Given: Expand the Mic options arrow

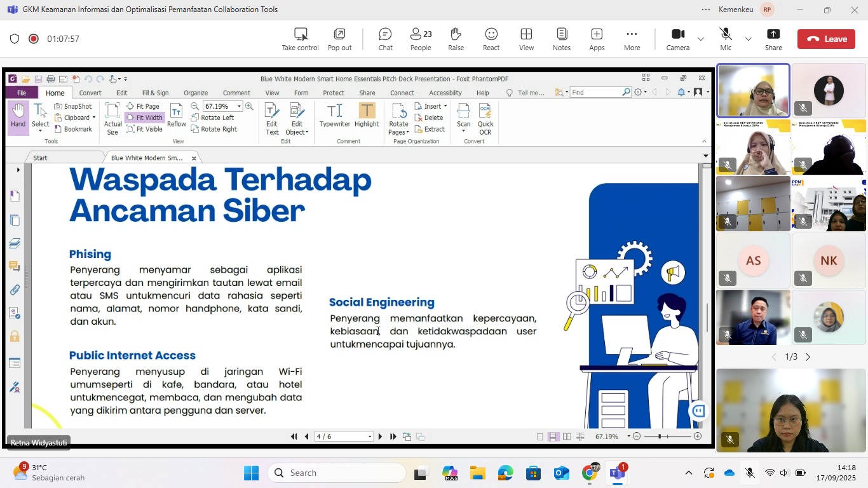Looking at the screenshot, I should click(749, 39).
